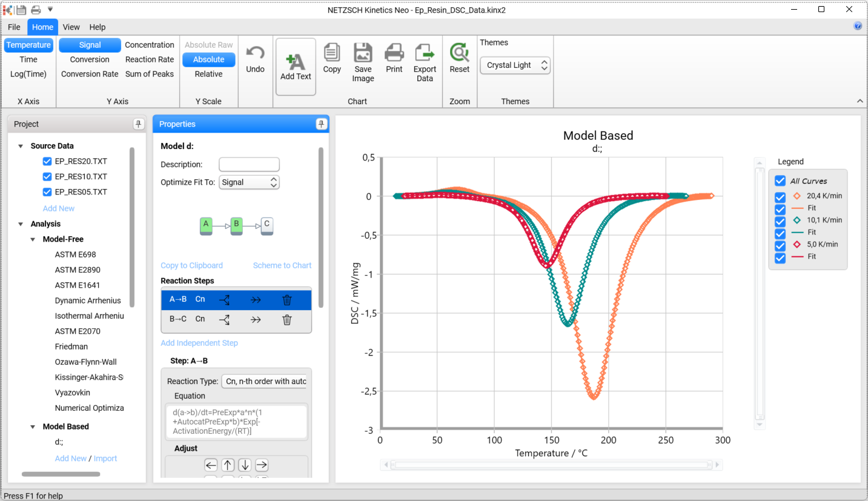
Task: Uncheck the EP_RES20.TXT source file
Action: click(47, 161)
